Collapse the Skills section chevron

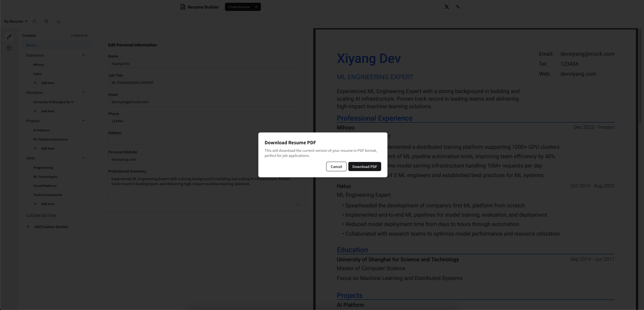[x=83, y=158]
